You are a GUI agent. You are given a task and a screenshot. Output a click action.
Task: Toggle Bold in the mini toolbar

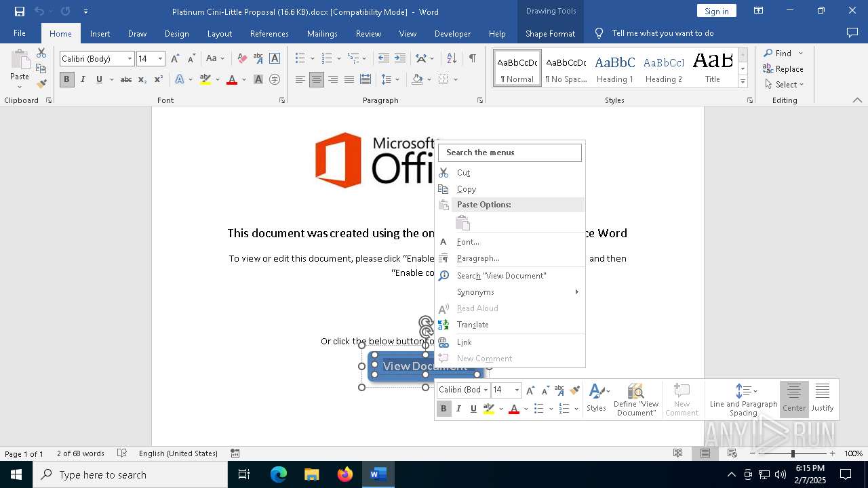click(443, 409)
